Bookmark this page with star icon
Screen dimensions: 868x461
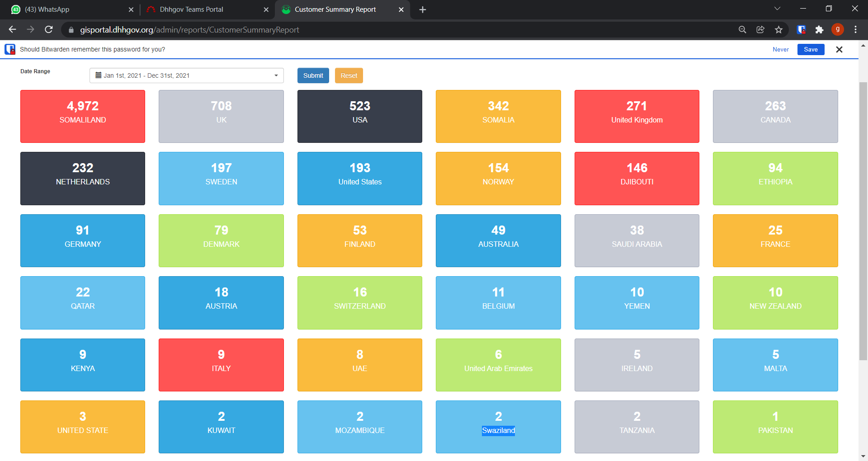click(x=778, y=29)
